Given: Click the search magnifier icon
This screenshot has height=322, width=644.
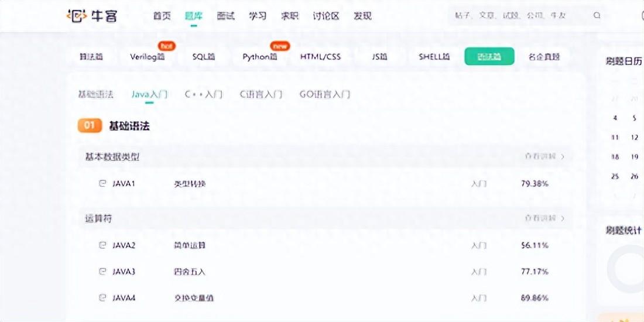Looking at the screenshot, I should pyautogui.click(x=597, y=16).
